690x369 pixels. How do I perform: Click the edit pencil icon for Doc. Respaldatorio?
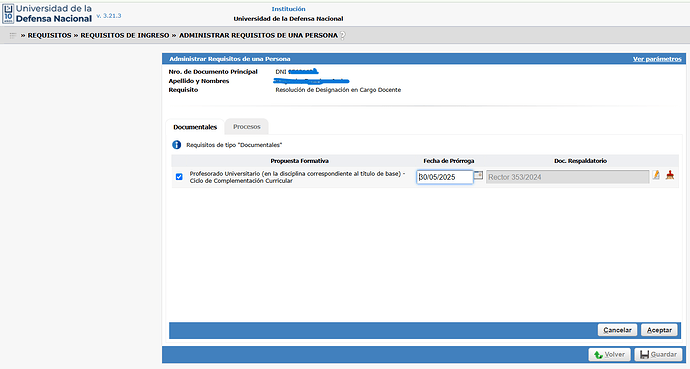(656, 175)
